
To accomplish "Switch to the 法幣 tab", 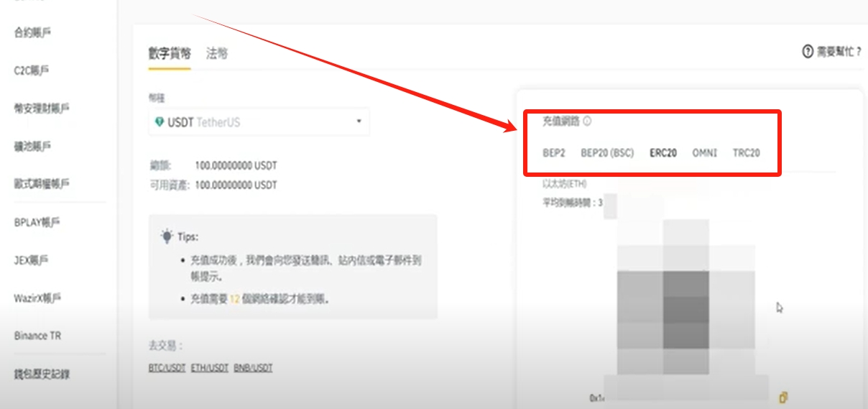I will pyautogui.click(x=217, y=53).
